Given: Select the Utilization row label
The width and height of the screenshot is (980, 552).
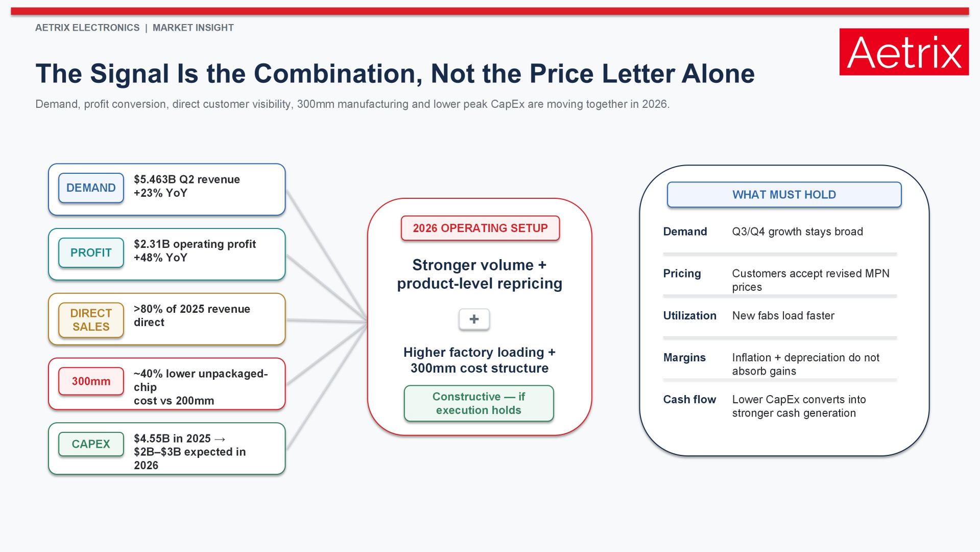Looking at the screenshot, I should point(689,315).
